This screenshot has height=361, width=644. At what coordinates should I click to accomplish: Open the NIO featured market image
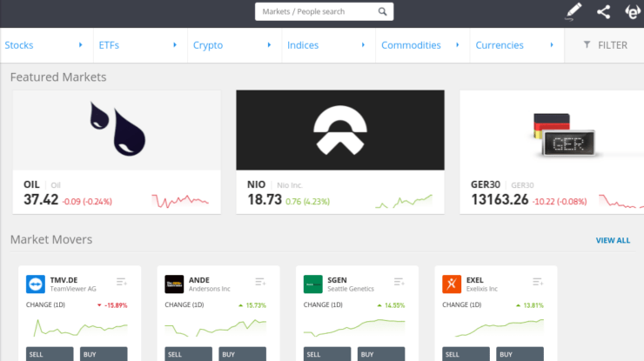(340, 130)
